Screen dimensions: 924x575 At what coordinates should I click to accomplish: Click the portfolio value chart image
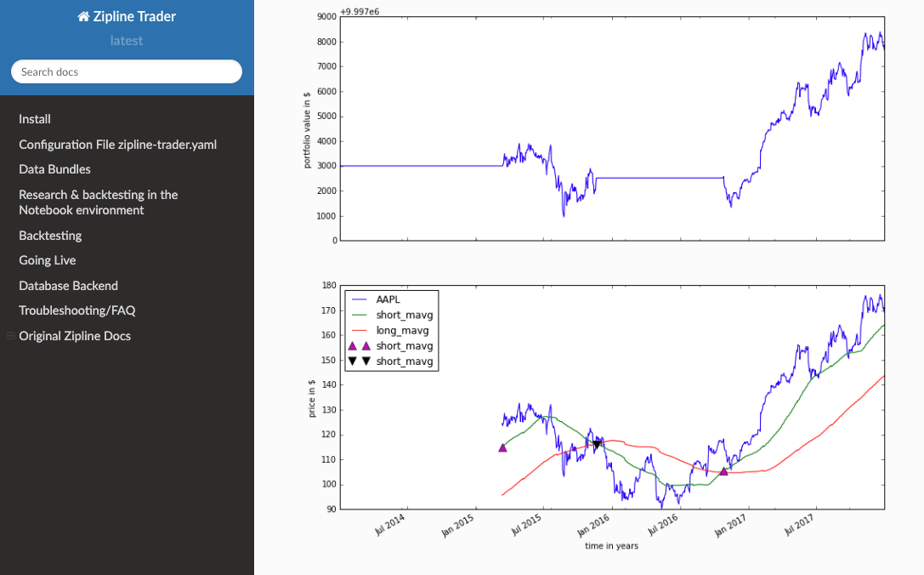[610, 128]
